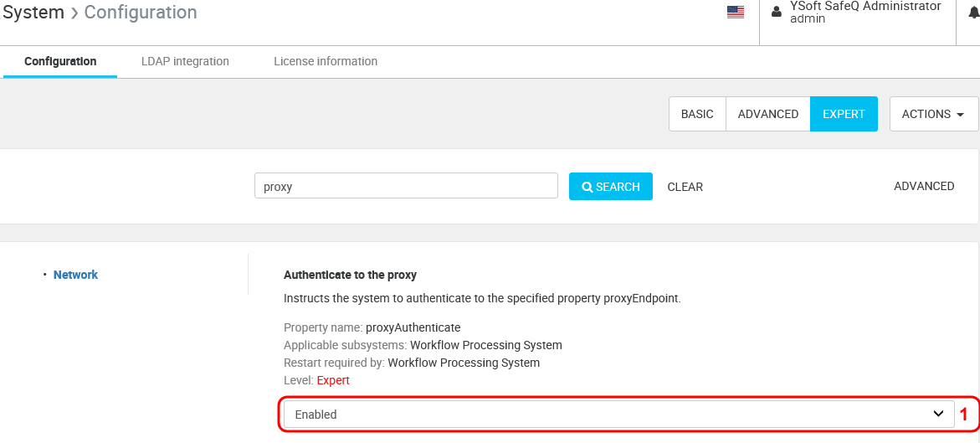This screenshot has height=443, width=980.
Task: Open the License information tab
Action: coord(326,61)
